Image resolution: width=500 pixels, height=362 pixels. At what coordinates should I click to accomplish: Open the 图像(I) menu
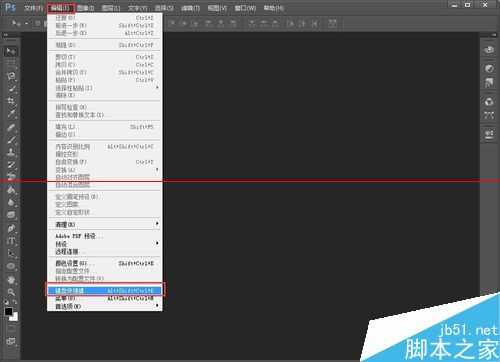[x=86, y=7]
